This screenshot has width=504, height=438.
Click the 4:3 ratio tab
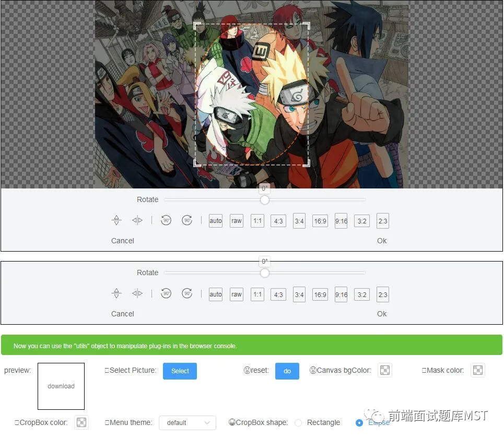tap(278, 220)
